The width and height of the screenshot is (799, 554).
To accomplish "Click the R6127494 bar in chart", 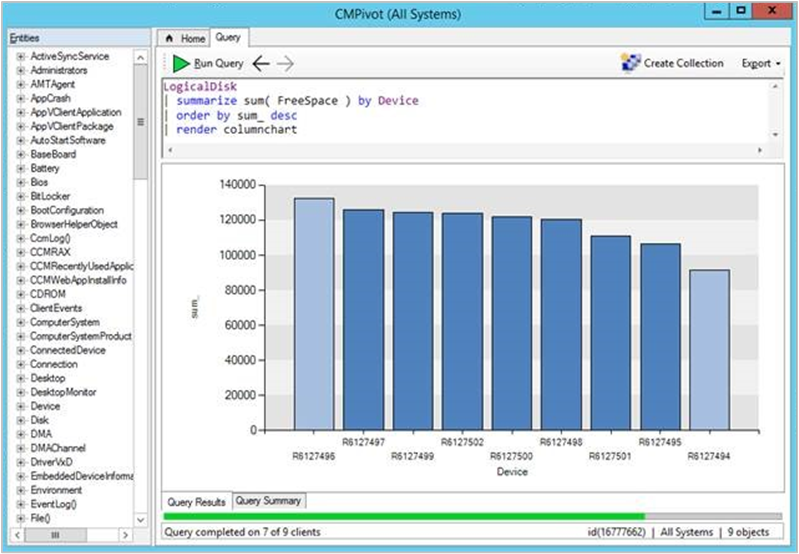I will pos(709,349).
